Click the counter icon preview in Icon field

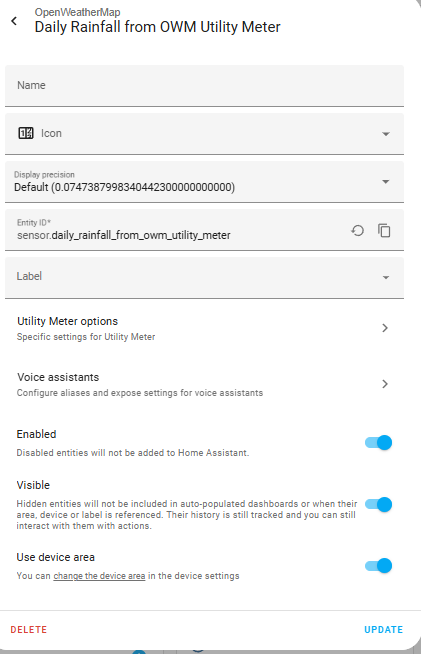(x=25, y=133)
